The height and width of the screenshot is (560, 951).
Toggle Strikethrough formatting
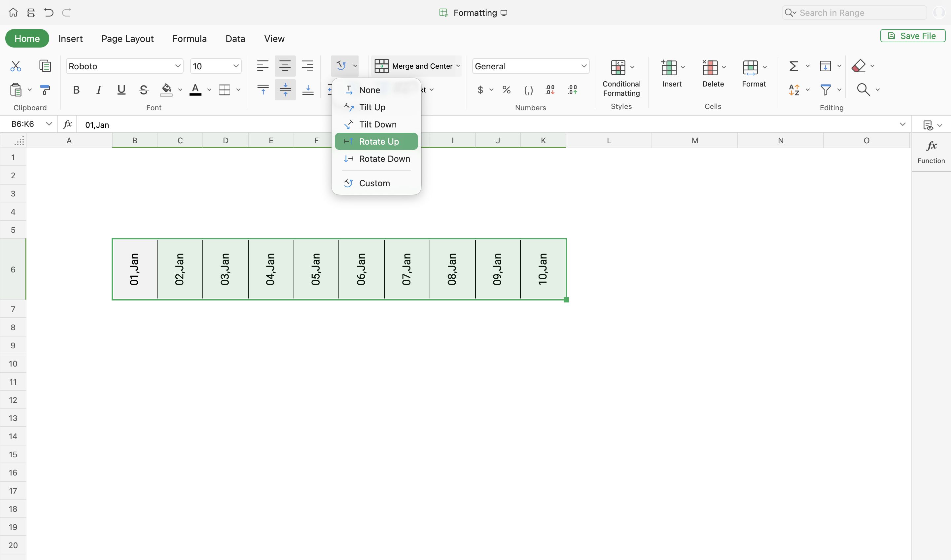(143, 90)
